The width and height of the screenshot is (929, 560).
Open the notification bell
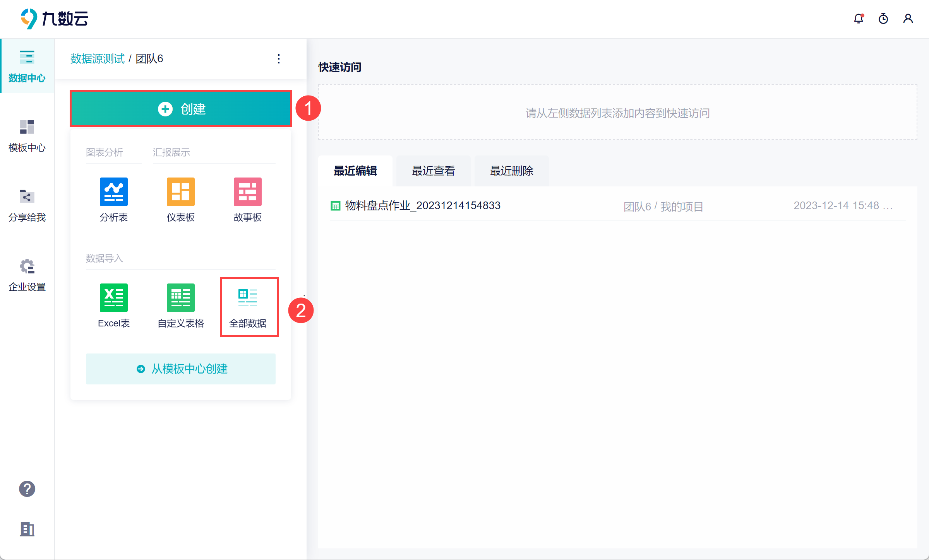(859, 19)
